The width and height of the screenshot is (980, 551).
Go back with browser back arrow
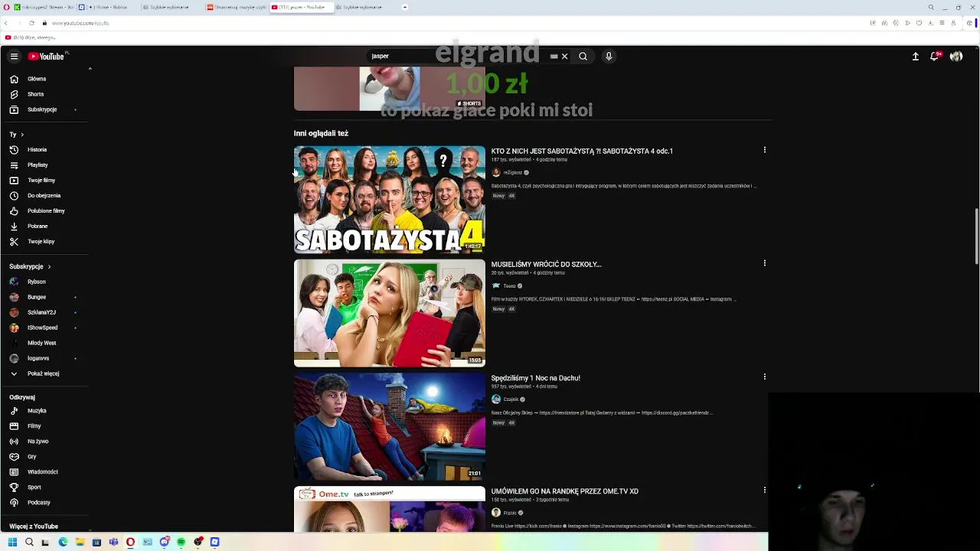pos(6,23)
